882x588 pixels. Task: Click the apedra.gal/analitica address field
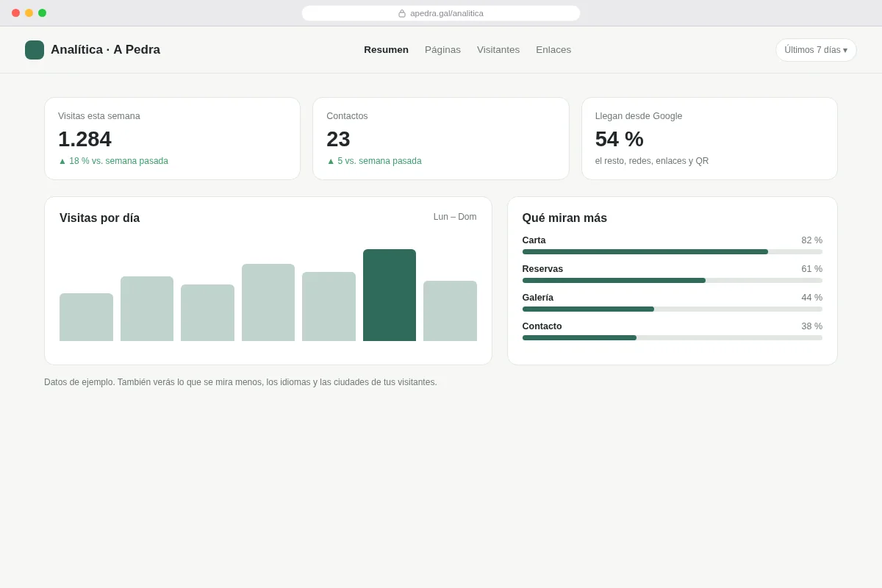(x=441, y=13)
